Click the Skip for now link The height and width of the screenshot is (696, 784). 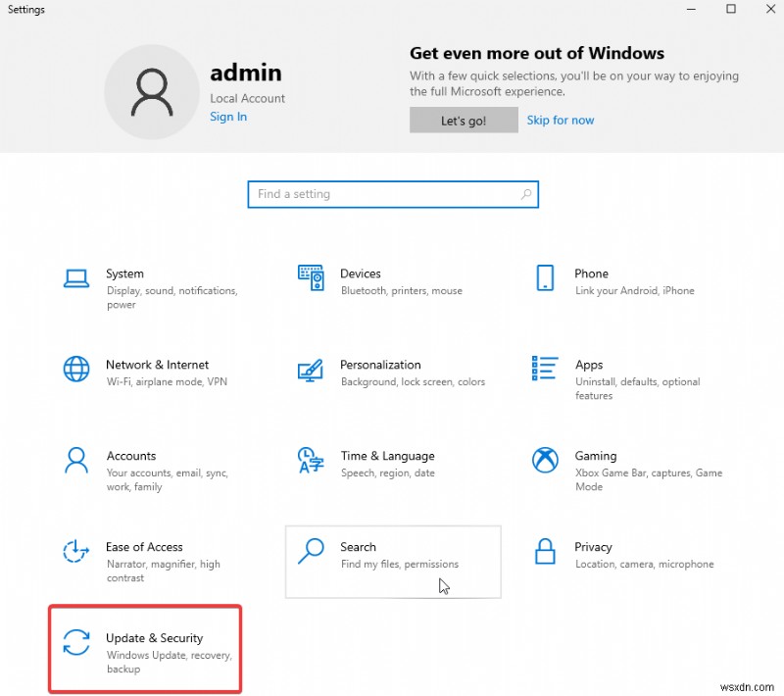[561, 120]
